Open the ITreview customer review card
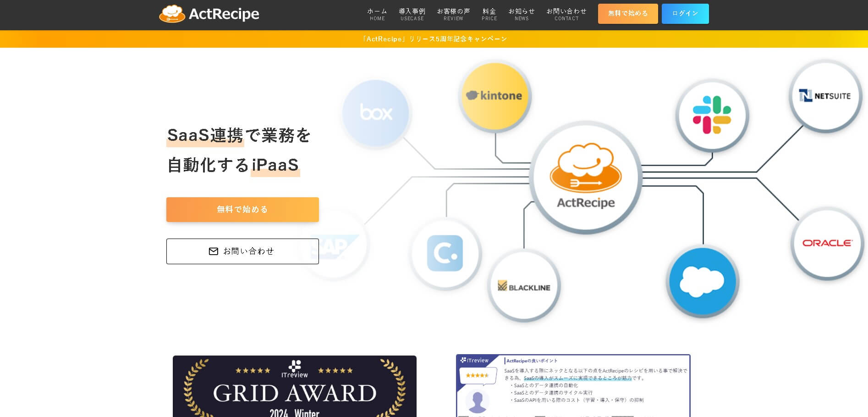The width and height of the screenshot is (868, 417). tap(573, 386)
